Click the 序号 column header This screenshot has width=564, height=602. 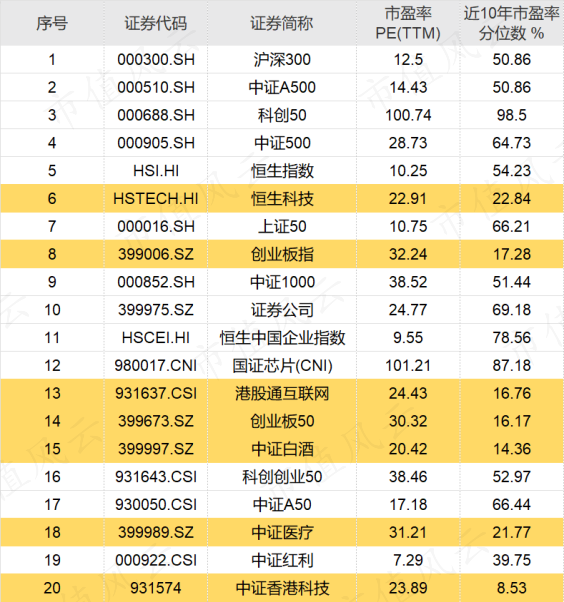[52, 23]
